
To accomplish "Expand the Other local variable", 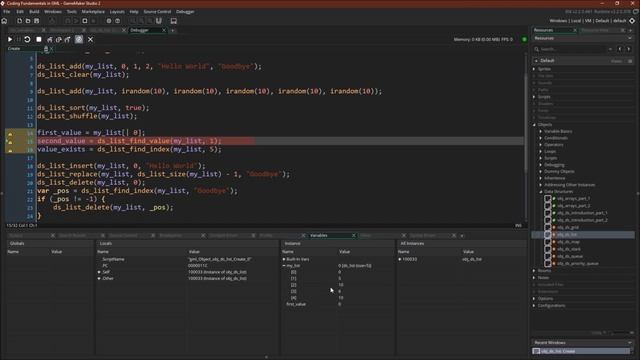I will (x=99, y=278).
